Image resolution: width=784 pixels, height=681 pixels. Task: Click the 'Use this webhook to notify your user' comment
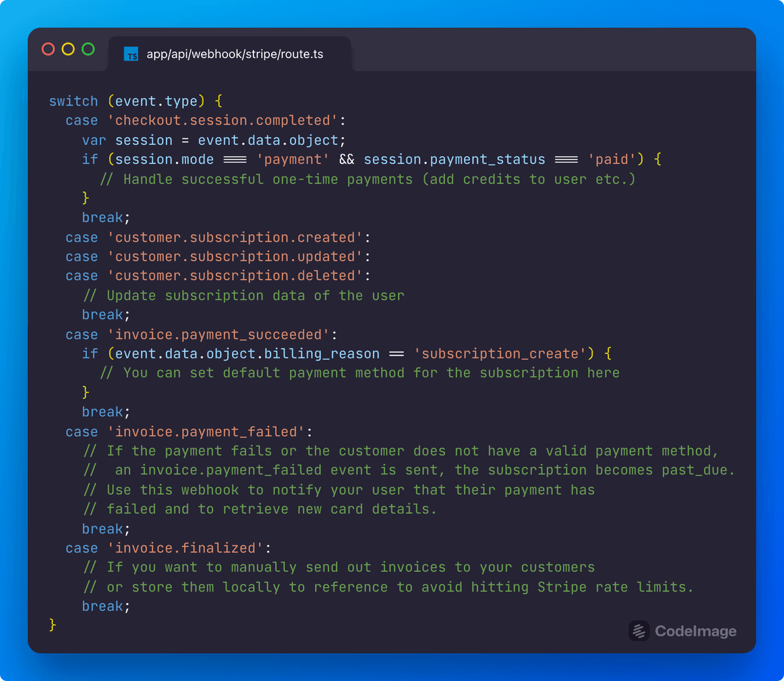pyautogui.click(x=338, y=490)
